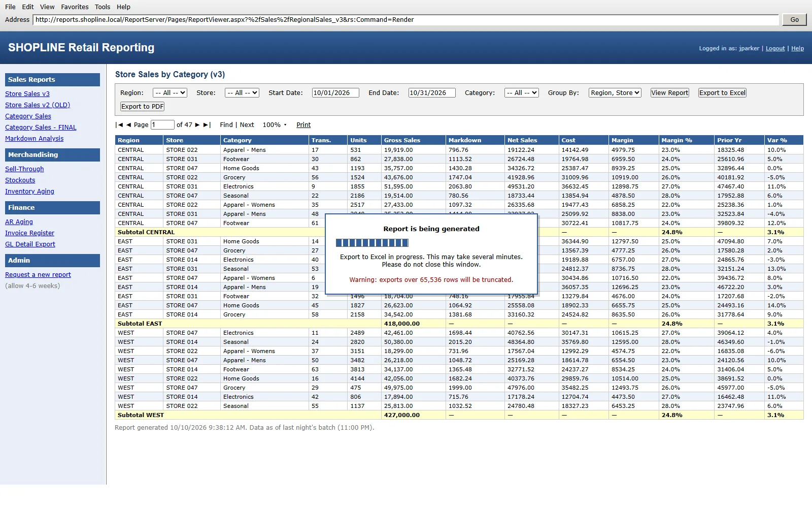Click the View Report button
The width and height of the screenshot is (812, 508).
[x=670, y=93]
